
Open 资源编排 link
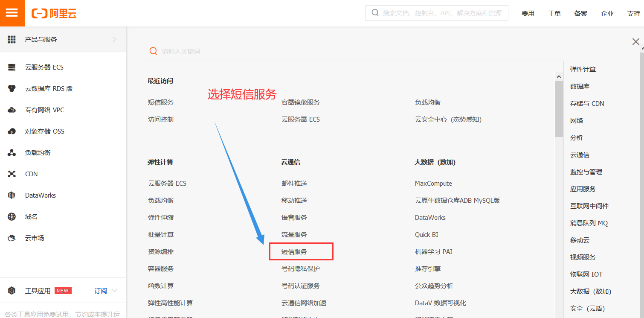[161, 251]
